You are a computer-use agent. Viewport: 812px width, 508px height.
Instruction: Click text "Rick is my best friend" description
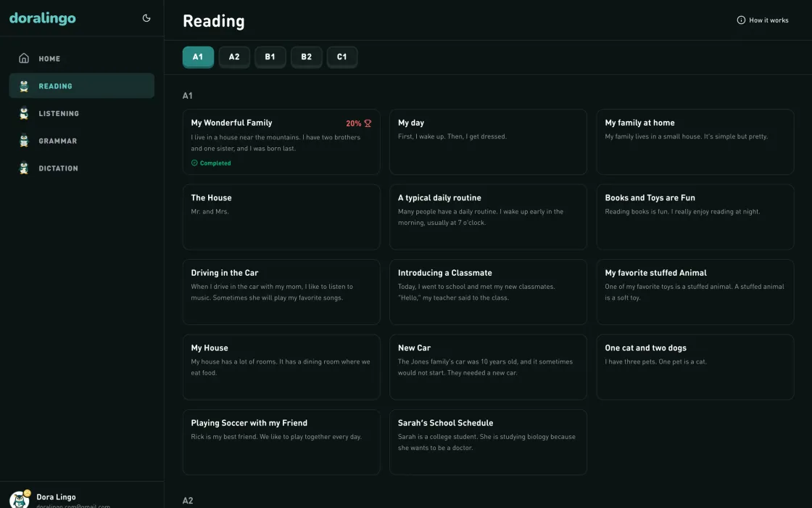[276, 436]
